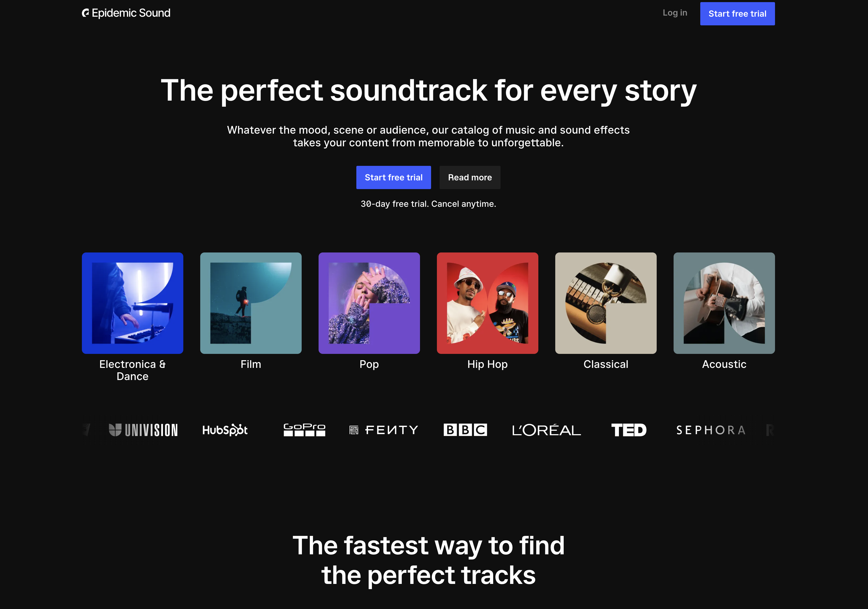Screen dimensions: 868x609
Task: Click the Read more button
Action: (x=470, y=177)
